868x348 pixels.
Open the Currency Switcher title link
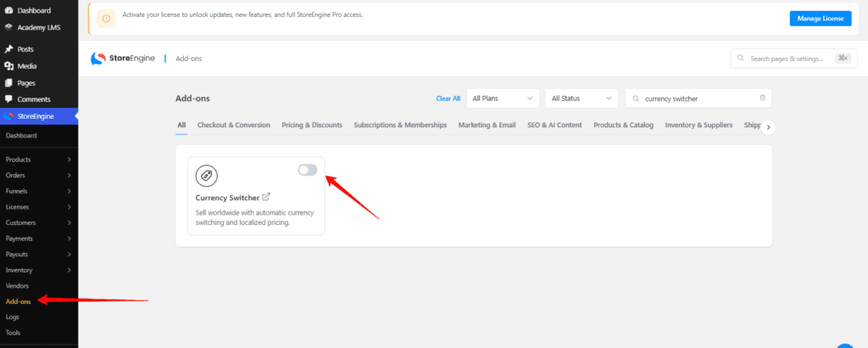227,197
